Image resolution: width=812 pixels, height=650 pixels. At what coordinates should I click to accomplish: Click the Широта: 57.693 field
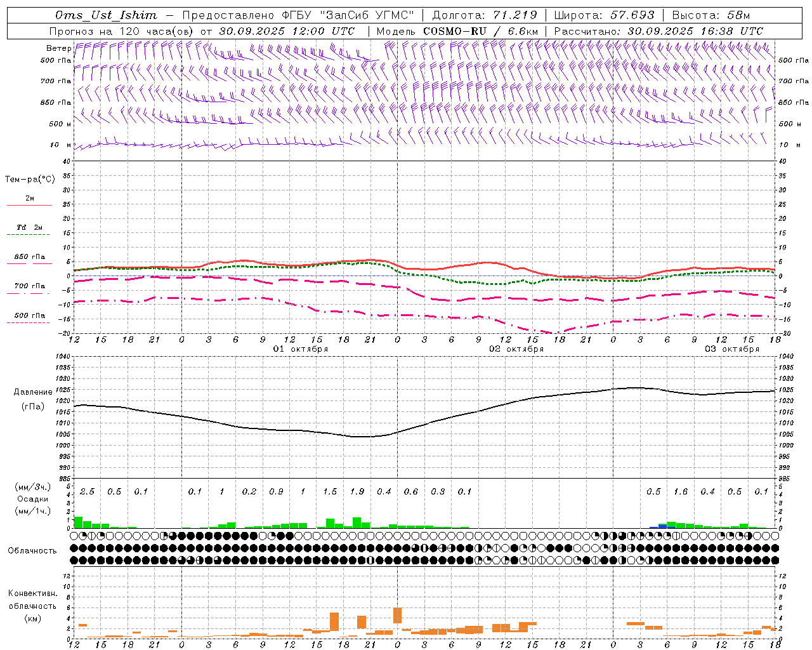[x=604, y=15]
